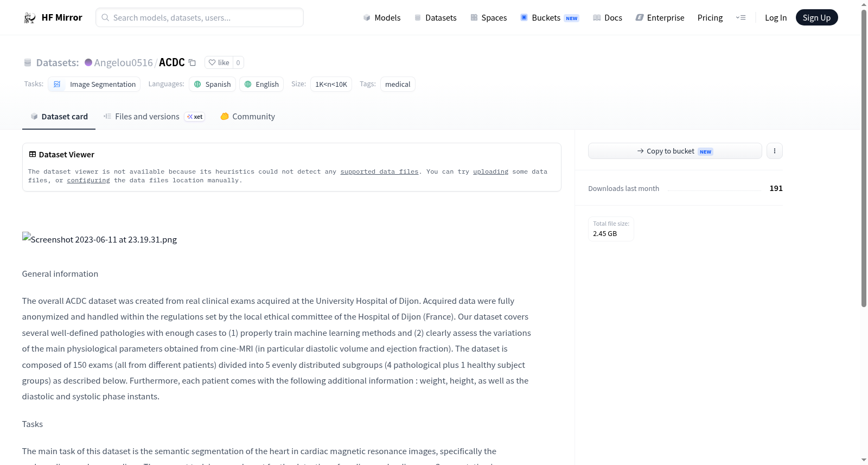Click the Dataset card tab icon
The image size is (868, 465).
[34, 116]
